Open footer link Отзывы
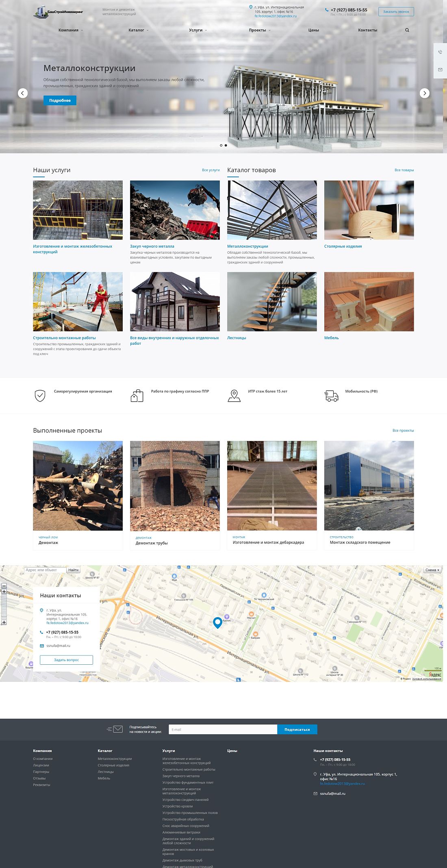 (39, 778)
